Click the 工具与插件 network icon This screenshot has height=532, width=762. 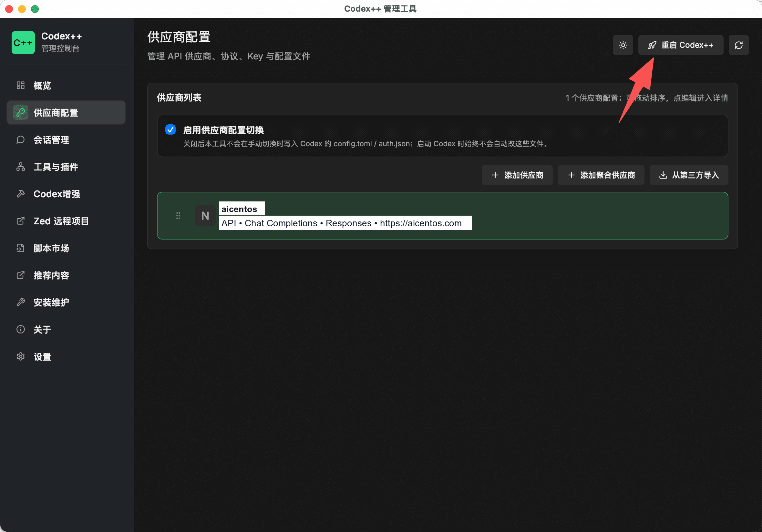pos(21,167)
